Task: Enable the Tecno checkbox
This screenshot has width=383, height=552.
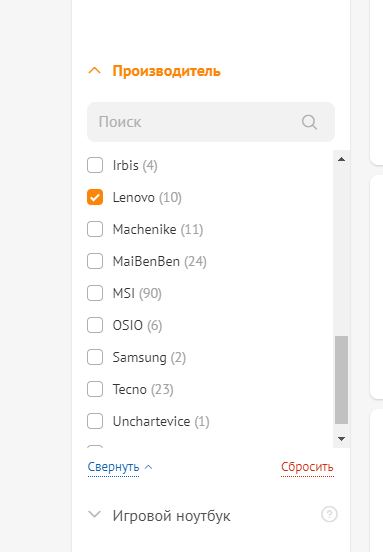Action: [x=95, y=389]
